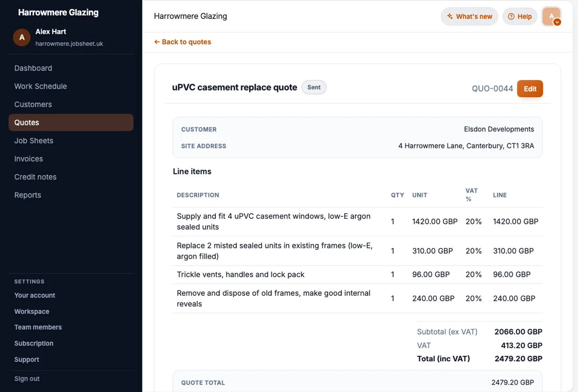Click the DESCRIPTION column header
The image size is (578, 392).
pos(198,195)
